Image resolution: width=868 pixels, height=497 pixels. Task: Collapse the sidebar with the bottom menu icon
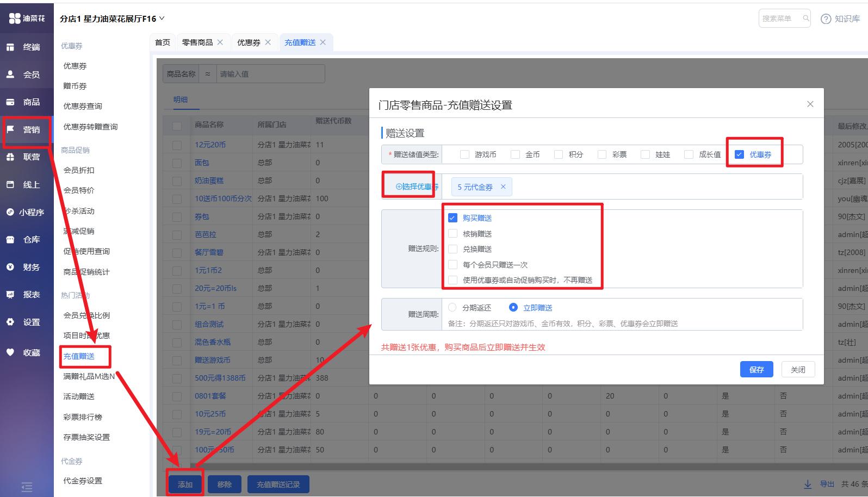click(x=27, y=487)
